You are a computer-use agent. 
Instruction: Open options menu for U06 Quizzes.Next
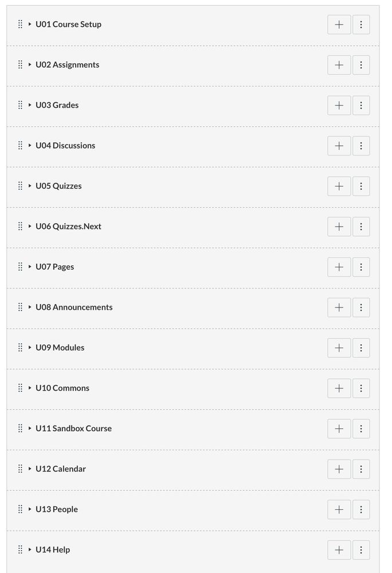pyautogui.click(x=361, y=227)
